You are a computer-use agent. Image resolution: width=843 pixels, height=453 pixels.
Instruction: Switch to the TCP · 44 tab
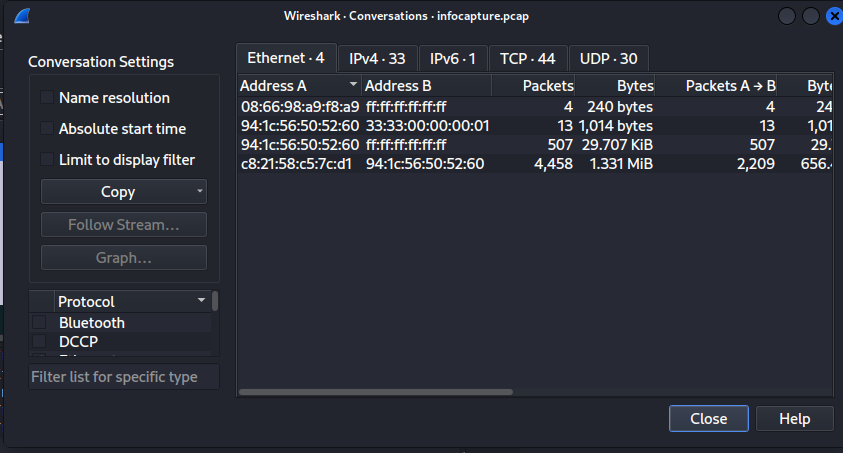(528, 59)
